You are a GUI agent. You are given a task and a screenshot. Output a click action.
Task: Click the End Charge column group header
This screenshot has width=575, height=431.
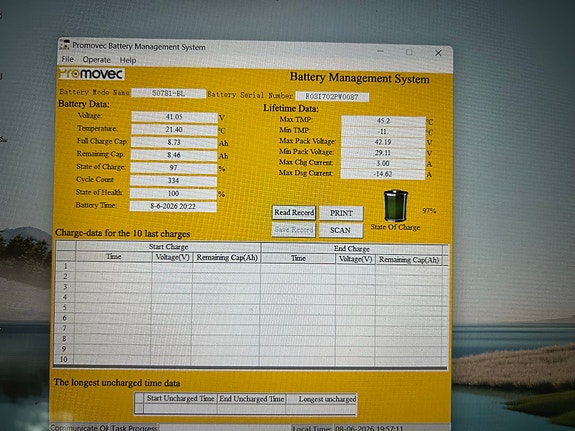[x=352, y=249]
